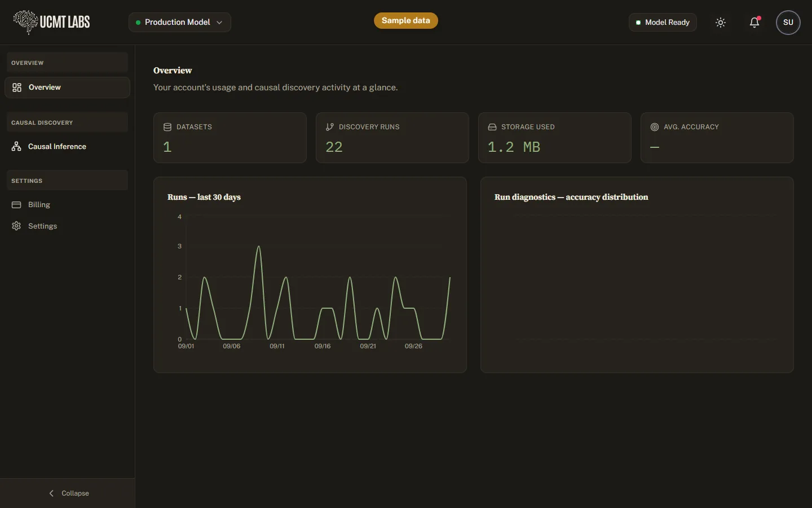The image size is (812, 508).
Task: Open the SU user avatar menu
Action: [788, 23]
